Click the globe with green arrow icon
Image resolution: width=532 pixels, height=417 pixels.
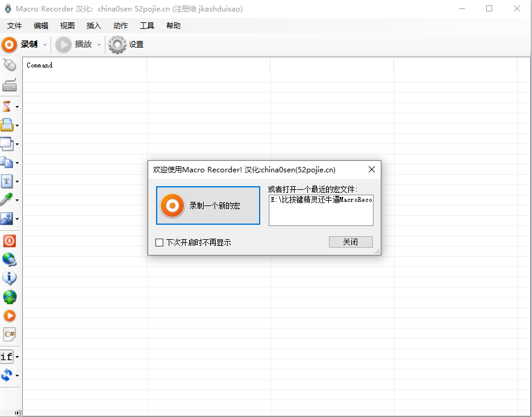point(9,297)
